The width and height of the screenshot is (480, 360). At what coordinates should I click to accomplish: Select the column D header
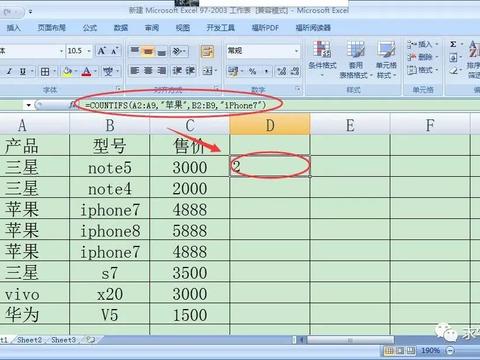tap(270, 125)
